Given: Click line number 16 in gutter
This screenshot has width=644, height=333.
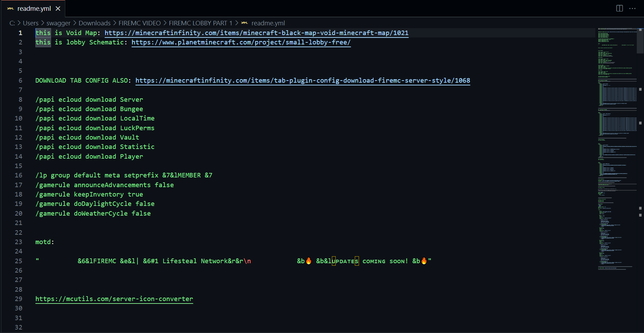Looking at the screenshot, I should [x=19, y=175].
